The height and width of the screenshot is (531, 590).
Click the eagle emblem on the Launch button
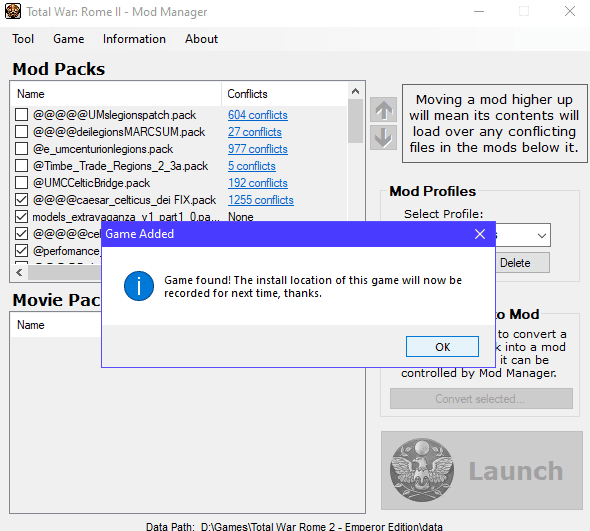pyautogui.click(x=422, y=470)
